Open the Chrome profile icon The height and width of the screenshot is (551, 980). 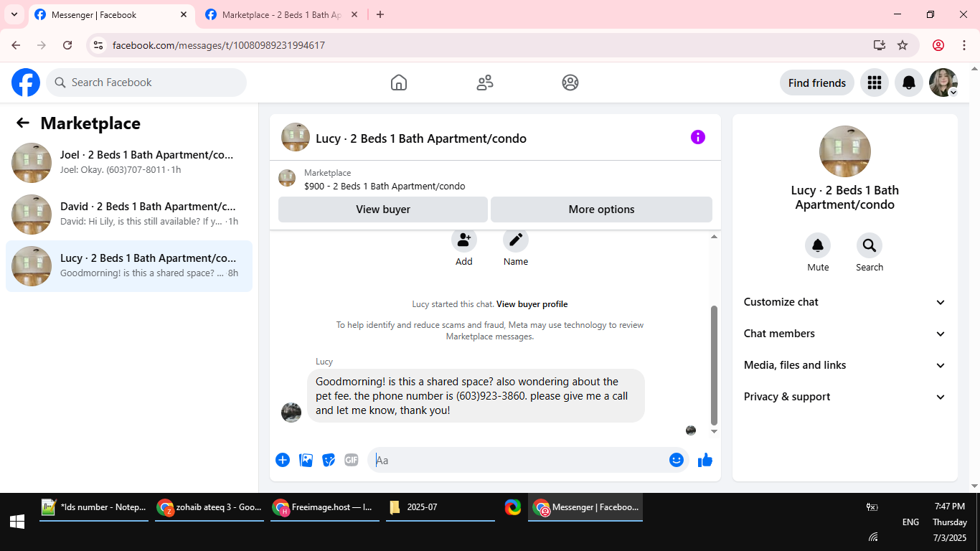coord(938,45)
